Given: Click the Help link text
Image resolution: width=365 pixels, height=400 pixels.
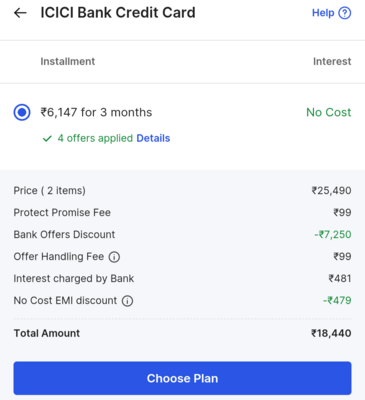Looking at the screenshot, I should [323, 13].
